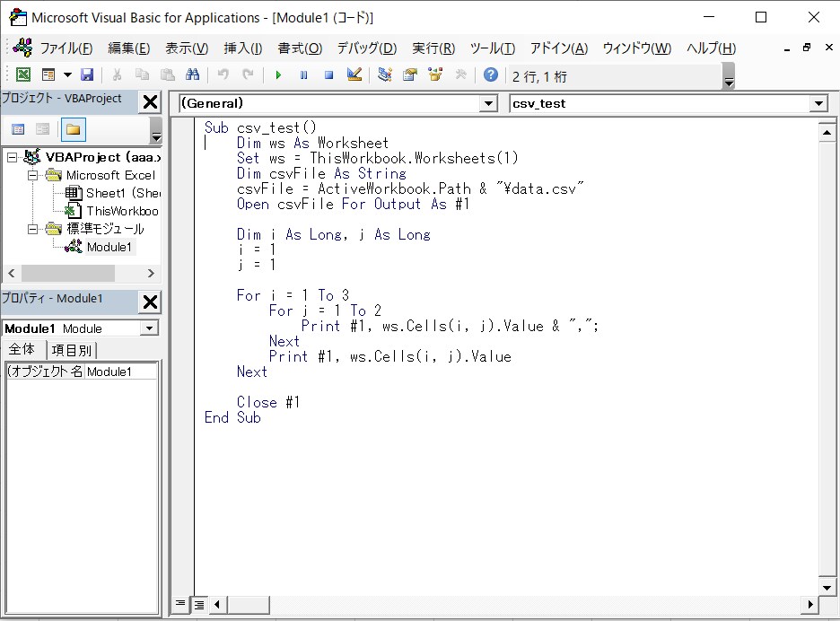Close the Project - VBAProject pane
This screenshot has height=621, width=840.
pyautogui.click(x=151, y=101)
